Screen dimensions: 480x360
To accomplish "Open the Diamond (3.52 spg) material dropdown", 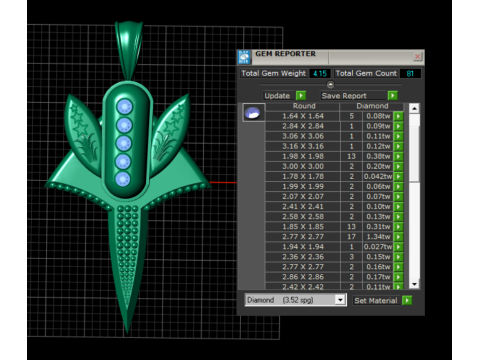I will click(340, 300).
